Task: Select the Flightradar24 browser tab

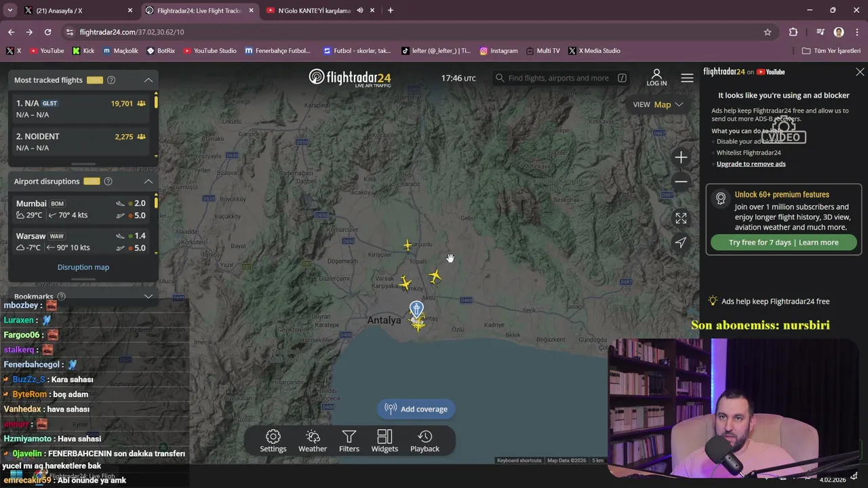Action: click(199, 10)
